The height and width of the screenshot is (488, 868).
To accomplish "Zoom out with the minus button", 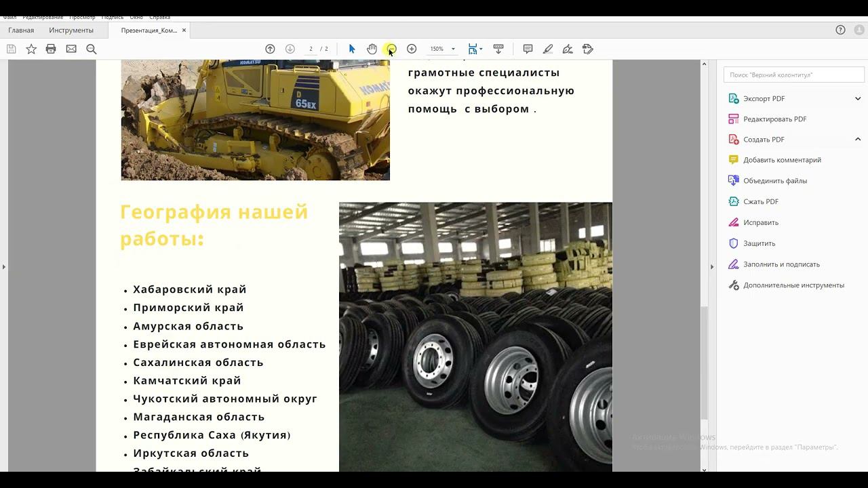I will (x=391, y=49).
